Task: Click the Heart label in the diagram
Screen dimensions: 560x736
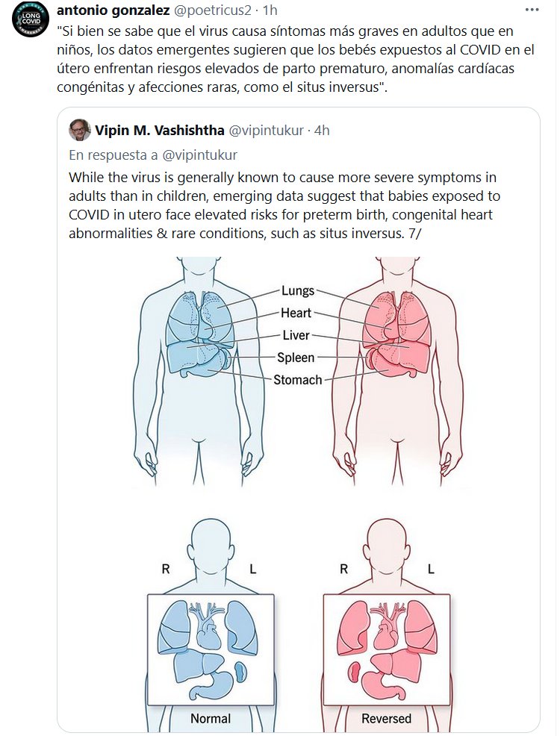Action: point(296,314)
